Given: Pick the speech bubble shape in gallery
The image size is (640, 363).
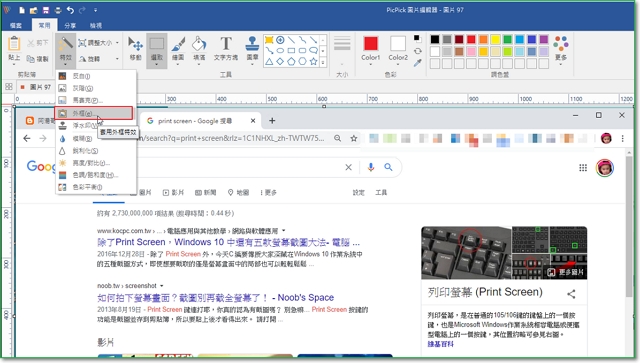Looking at the screenshot, I should 313,51.
